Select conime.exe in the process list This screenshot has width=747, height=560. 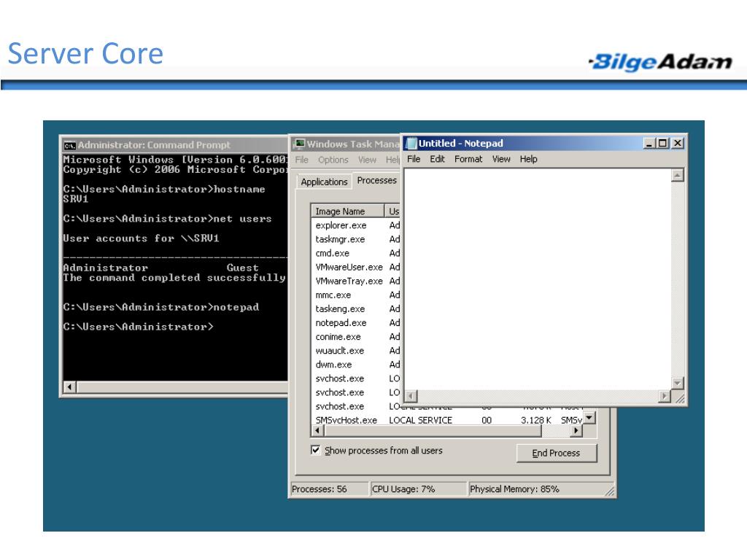338,337
